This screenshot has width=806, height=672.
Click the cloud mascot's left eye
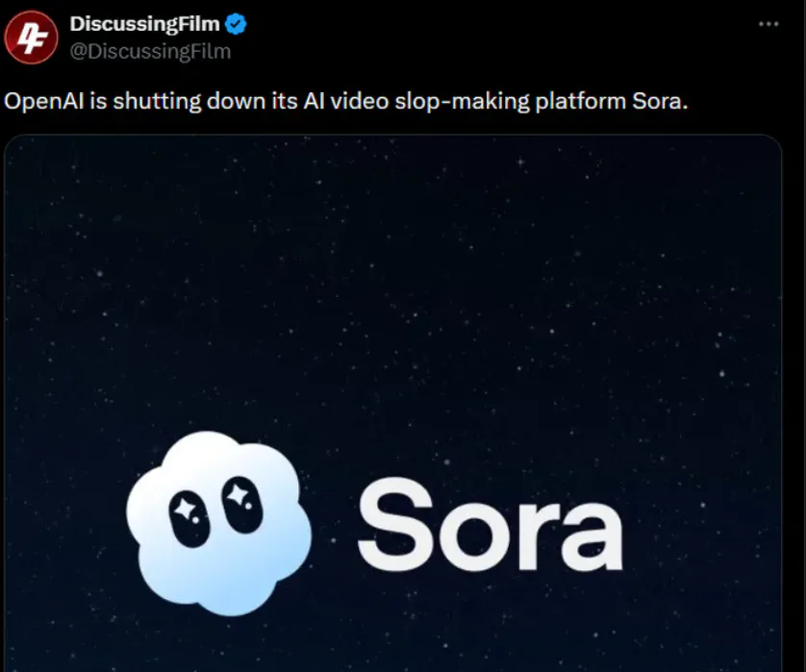coord(189,518)
